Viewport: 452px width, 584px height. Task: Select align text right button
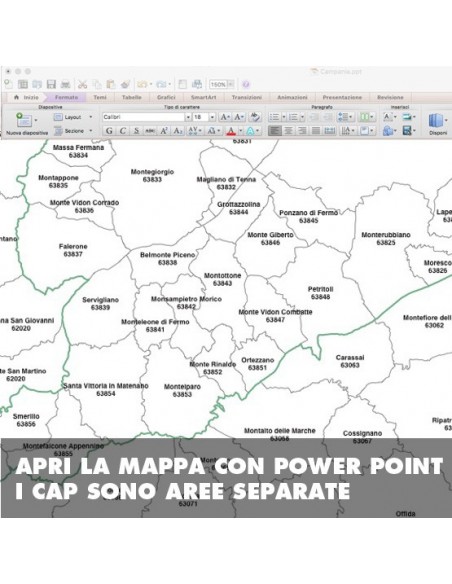click(x=302, y=131)
